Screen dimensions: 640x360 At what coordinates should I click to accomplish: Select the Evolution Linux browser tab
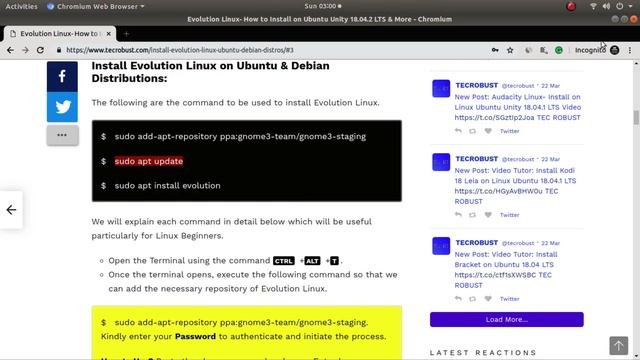tap(60, 34)
